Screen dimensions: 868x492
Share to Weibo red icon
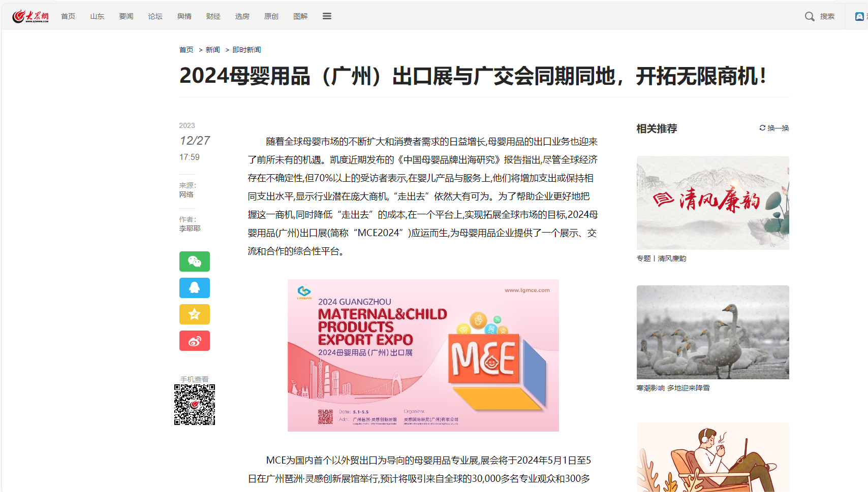pyautogui.click(x=195, y=341)
